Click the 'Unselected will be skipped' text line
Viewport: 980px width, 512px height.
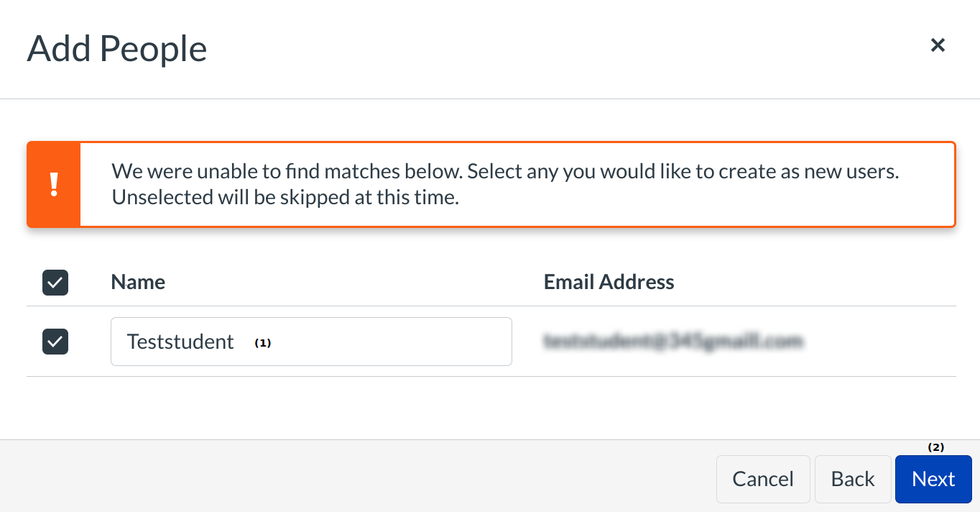coord(285,197)
